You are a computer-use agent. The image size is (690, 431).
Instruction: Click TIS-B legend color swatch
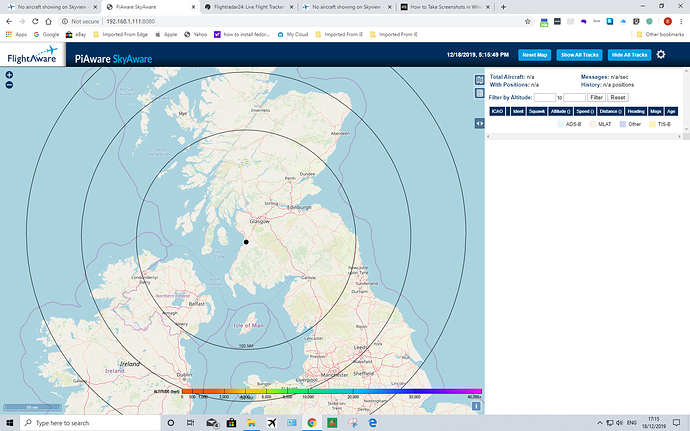(652, 124)
